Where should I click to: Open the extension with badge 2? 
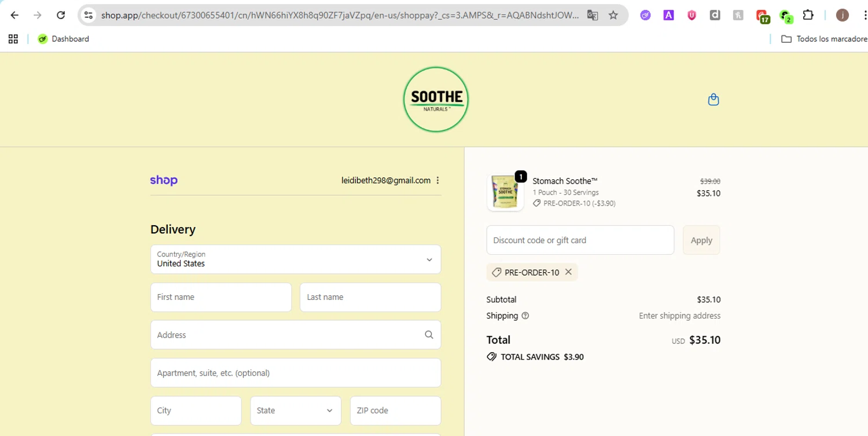[x=785, y=16]
